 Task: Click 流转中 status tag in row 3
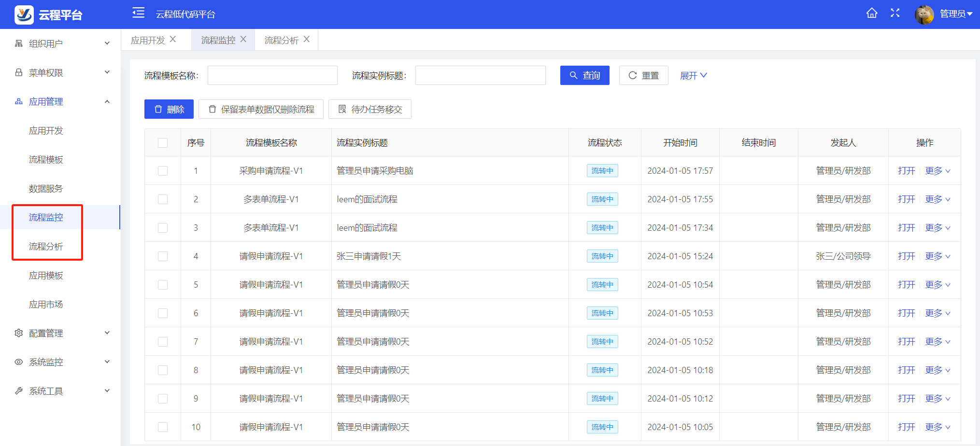point(602,228)
